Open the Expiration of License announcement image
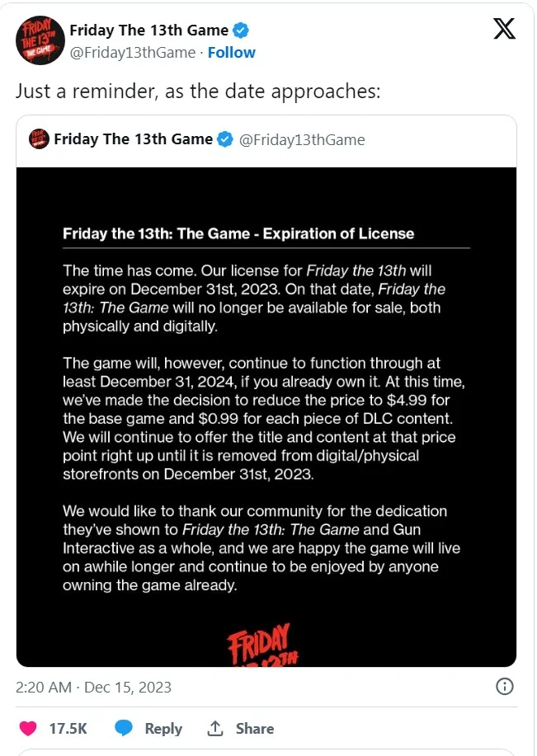This screenshot has width=537, height=756. 266,417
